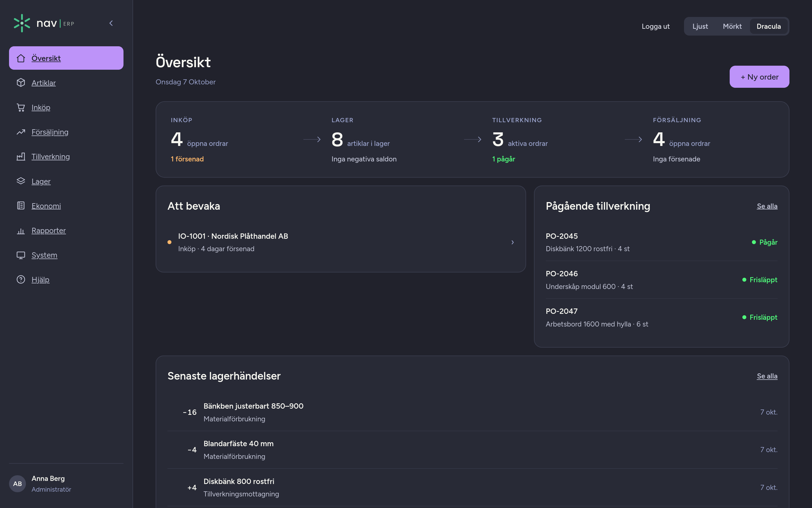Image resolution: width=812 pixels, height=508 pixels.
Task: Click the home icon beside Översikt
Action: (21, 58)
